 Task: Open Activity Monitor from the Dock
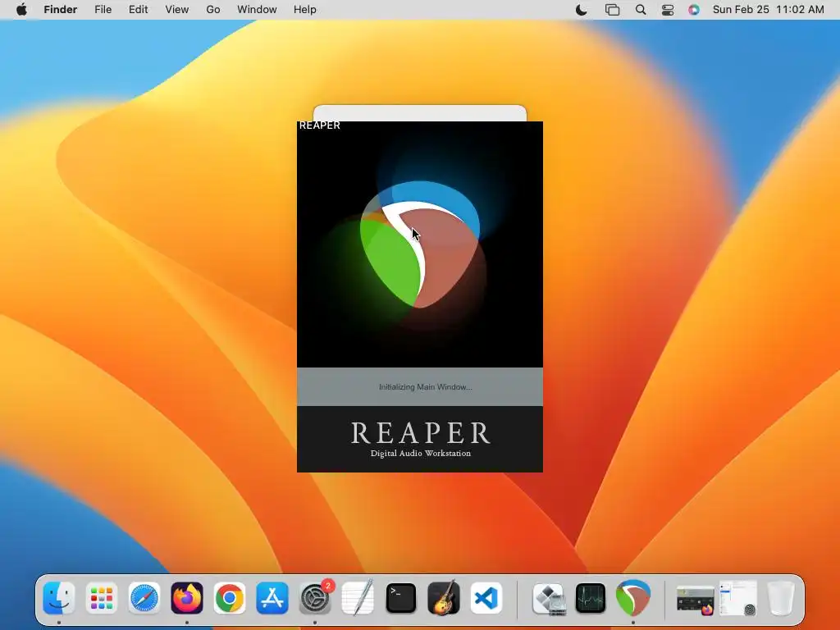click(591, 598)
